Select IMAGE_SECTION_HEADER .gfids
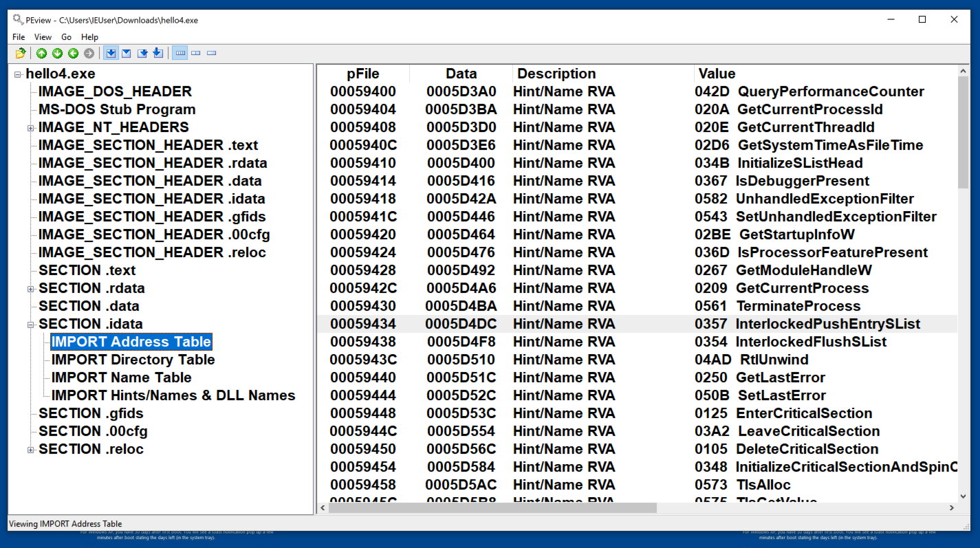Screen dimensions: 980x548 151,217
